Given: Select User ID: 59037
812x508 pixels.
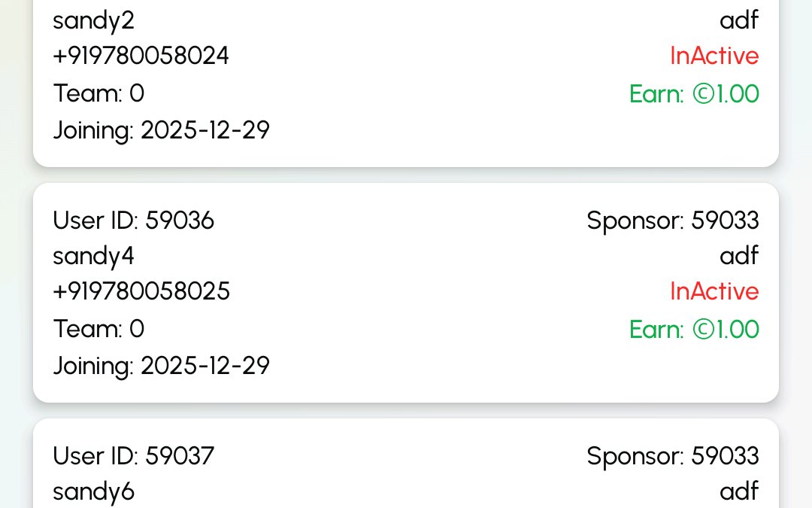Looking at the screenshot, I should tap(133, 456).
